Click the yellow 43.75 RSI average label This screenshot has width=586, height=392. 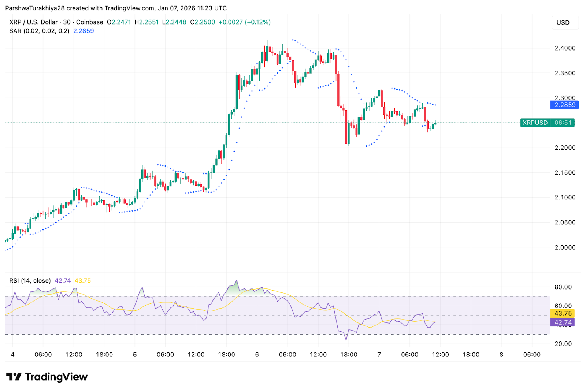pyautogui.click(x=562, y=313)
